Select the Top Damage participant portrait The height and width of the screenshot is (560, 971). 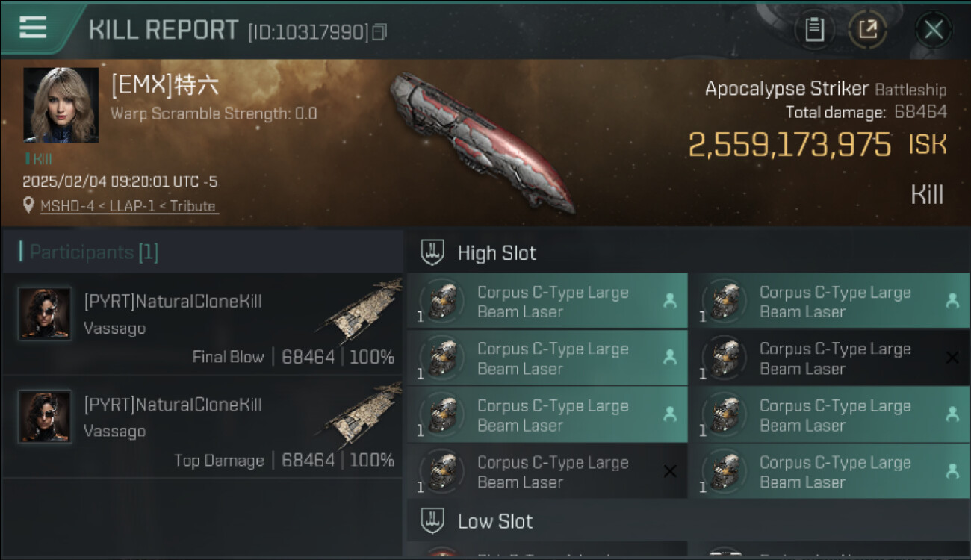pyautogui.click(x=45, y=417)
